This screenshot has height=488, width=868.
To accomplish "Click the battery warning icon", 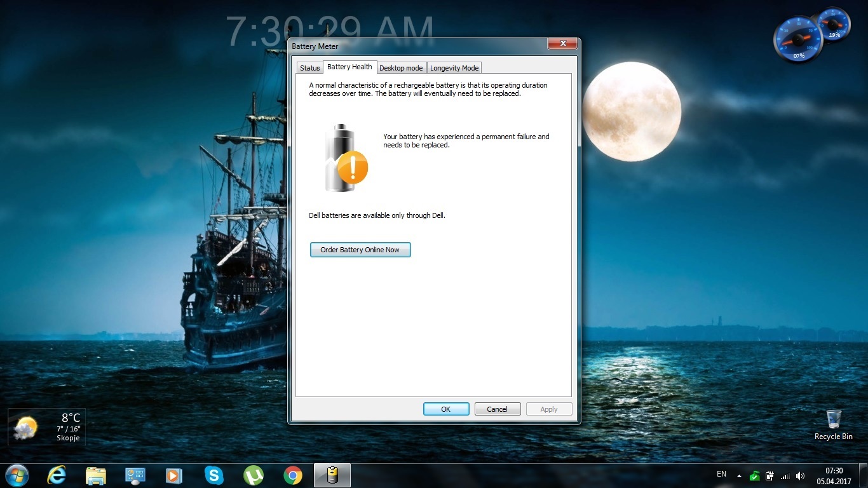I will pyautogui.click(x=346, y=158).
